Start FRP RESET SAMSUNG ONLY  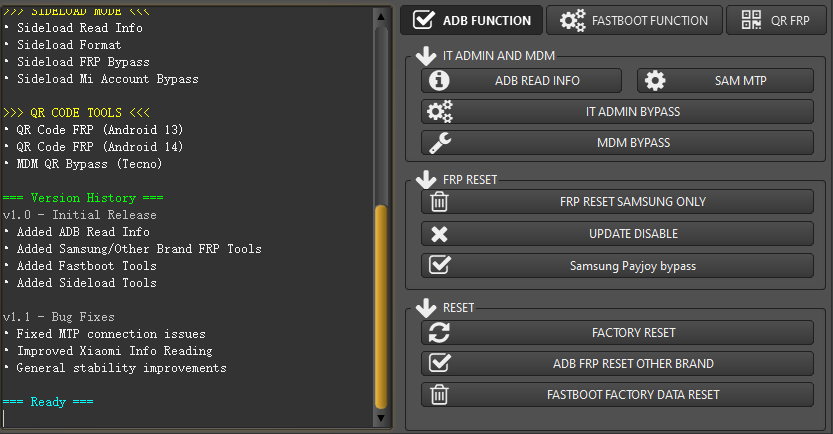(x=617, y=202)
